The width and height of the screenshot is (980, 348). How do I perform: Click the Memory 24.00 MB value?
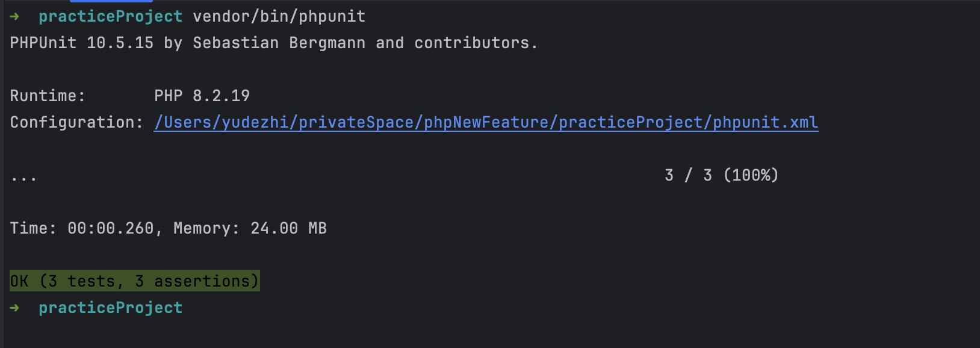[289, 228]
